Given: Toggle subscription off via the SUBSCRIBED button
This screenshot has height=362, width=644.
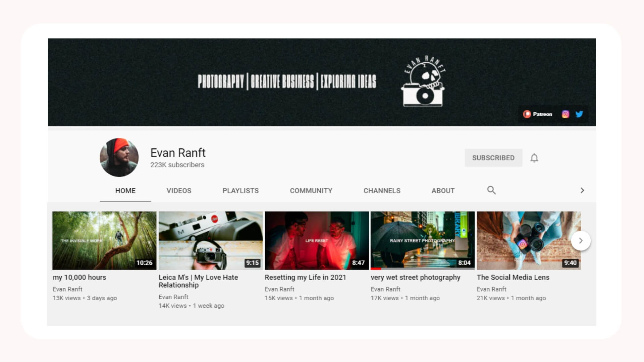Looking at the screenshot, I should (493, 158).
